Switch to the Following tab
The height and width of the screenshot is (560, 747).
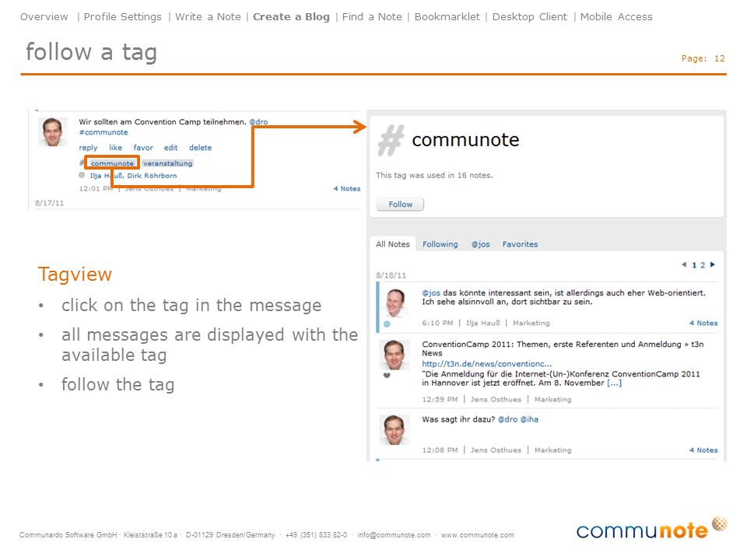coord(440,244)
